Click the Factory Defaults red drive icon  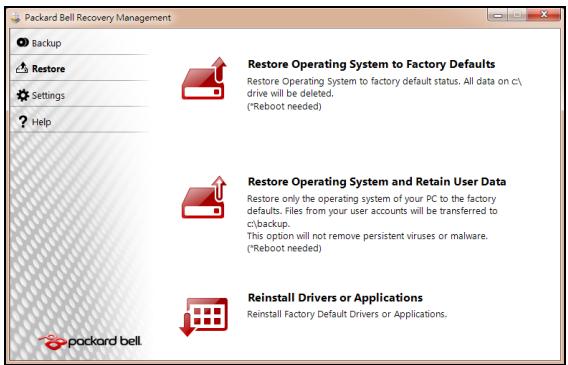(x=204, y=78)
